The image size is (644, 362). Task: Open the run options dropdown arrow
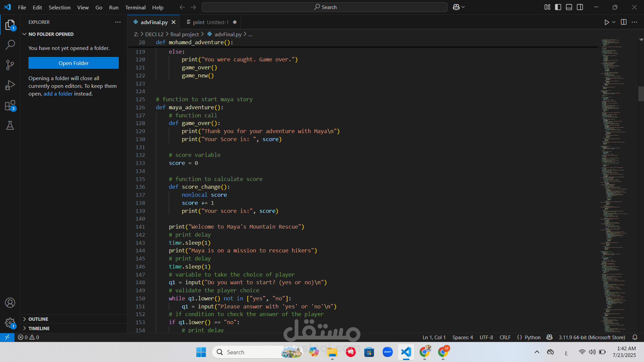[x=614, y=22]
